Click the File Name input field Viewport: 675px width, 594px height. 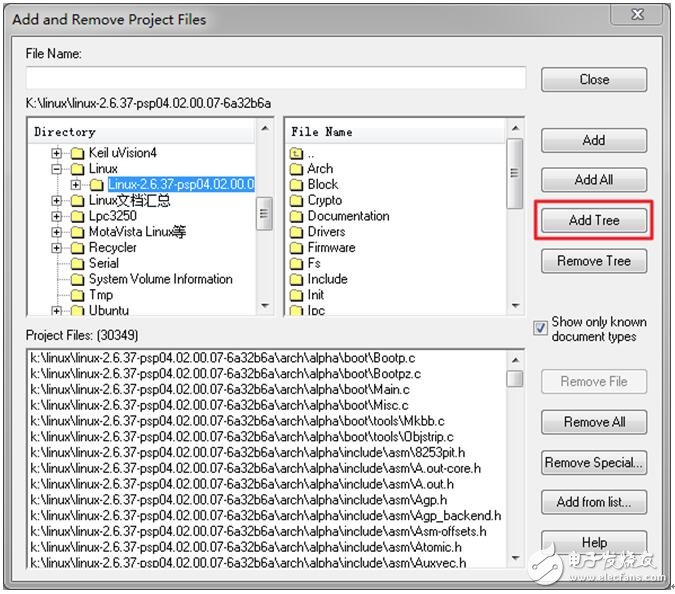click(x=275, y=79)
